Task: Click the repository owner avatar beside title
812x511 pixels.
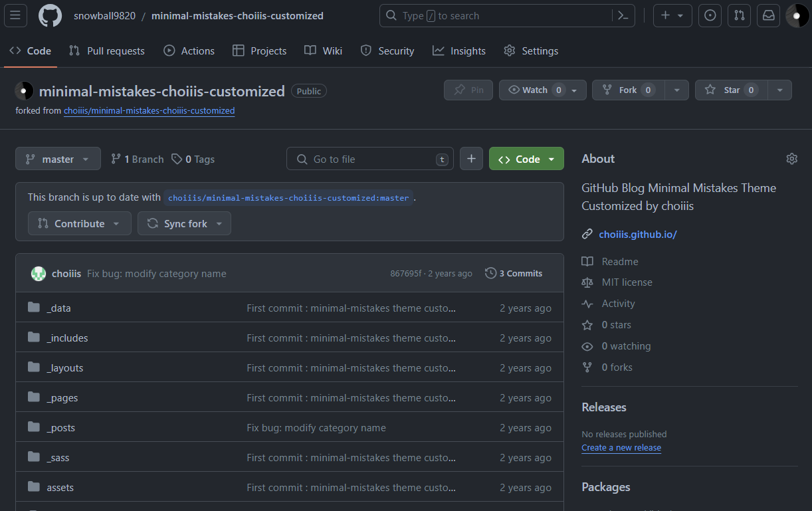Action: 24,91
